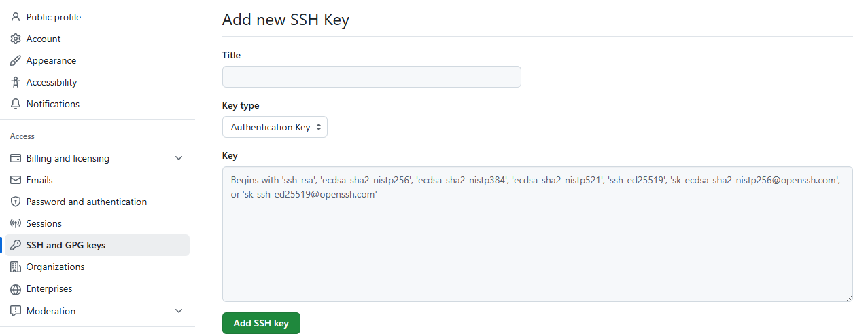Click the Account gear icon
The width and height of the screenshot is (868, 336).
(16, 39)
